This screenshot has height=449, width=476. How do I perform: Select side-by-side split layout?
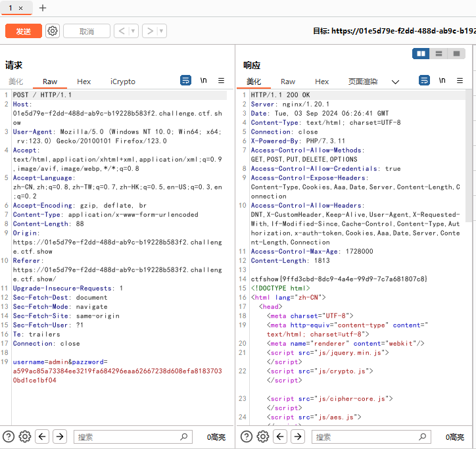421,54
